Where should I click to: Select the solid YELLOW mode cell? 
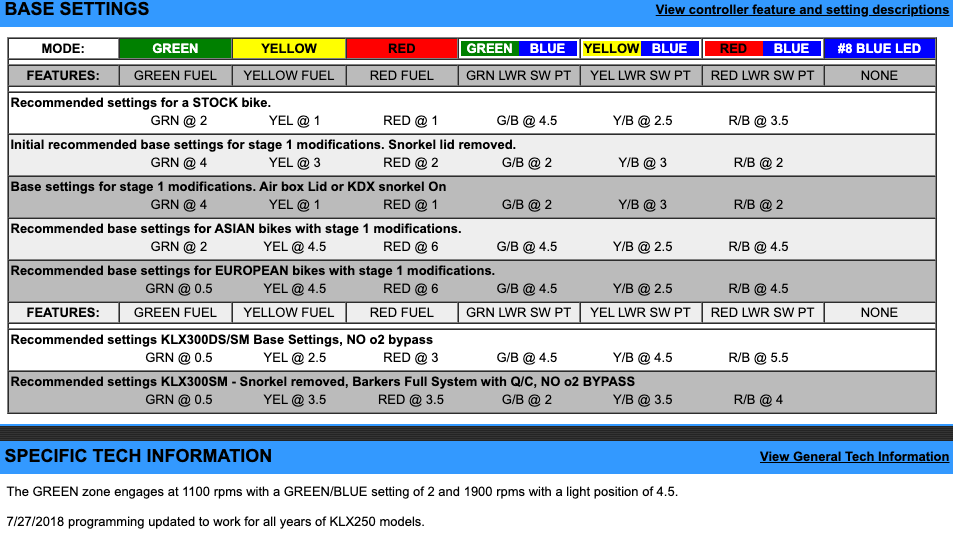288,48
